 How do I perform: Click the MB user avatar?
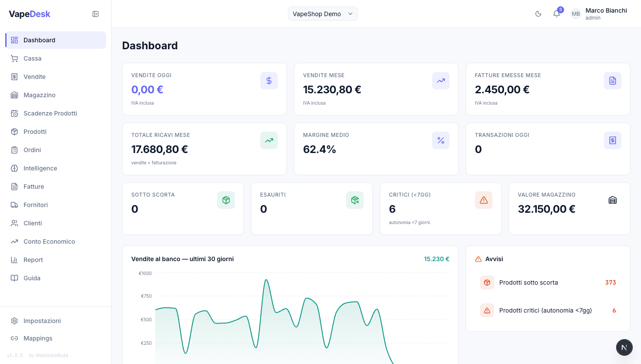point(576,14)
